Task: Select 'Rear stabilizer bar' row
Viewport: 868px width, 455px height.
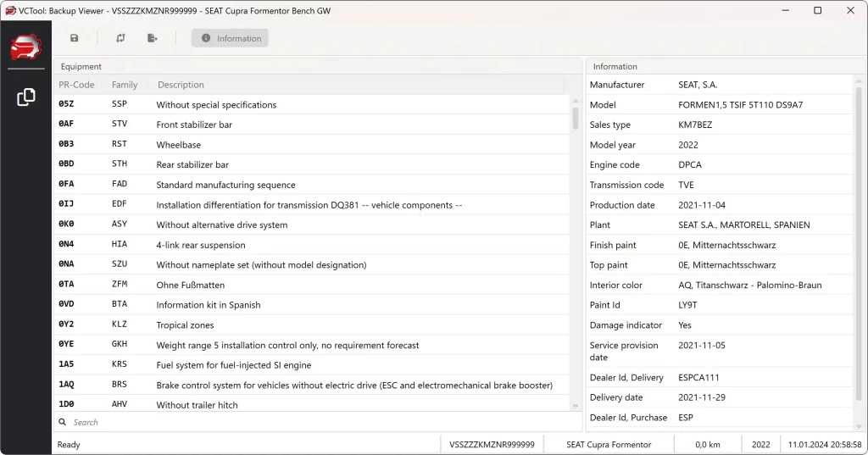Action: pos(312,164)
